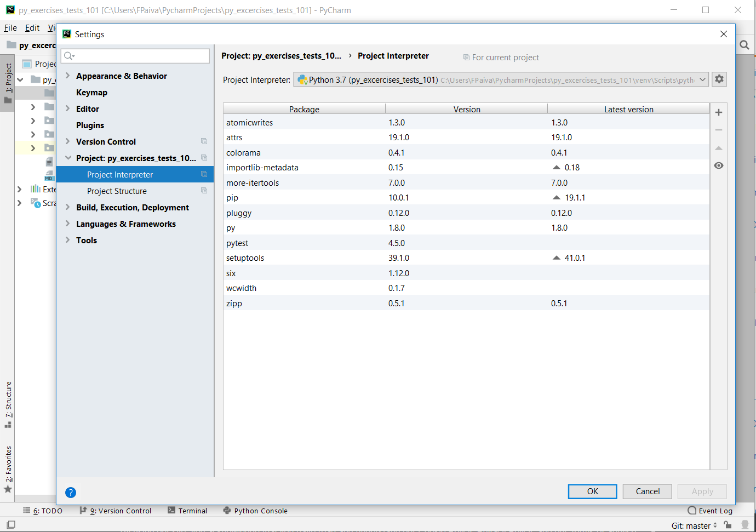Open Git: master branch selector

coord(694,525)
